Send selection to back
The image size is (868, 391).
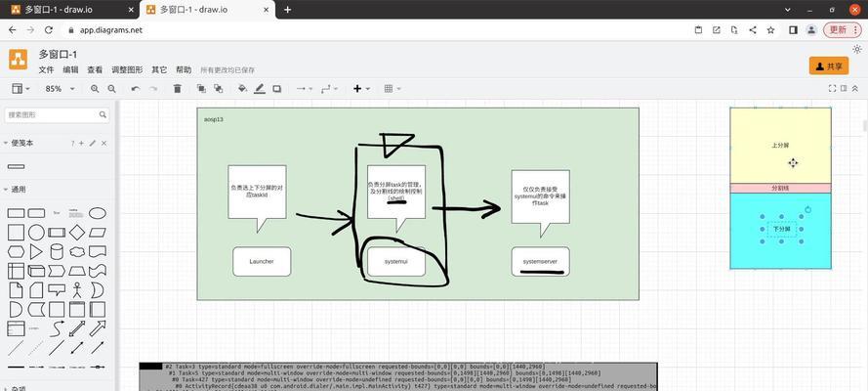pos(218,89)
